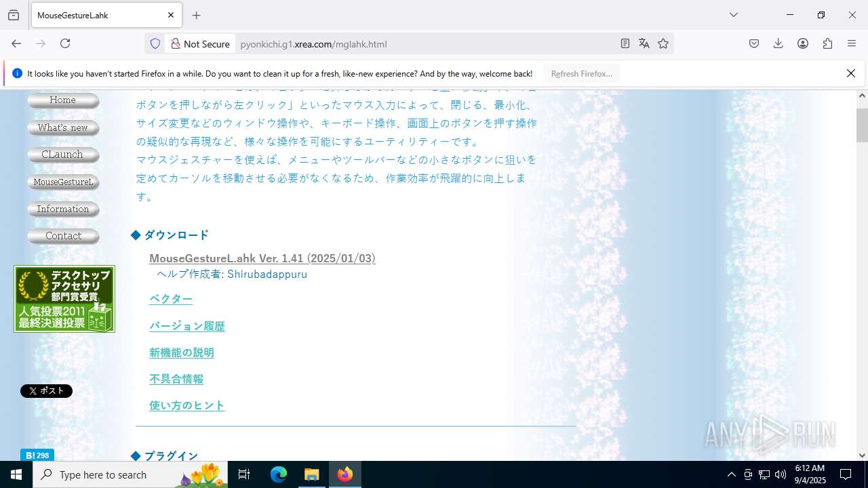Open the Downloads panel

coord(778,43)
